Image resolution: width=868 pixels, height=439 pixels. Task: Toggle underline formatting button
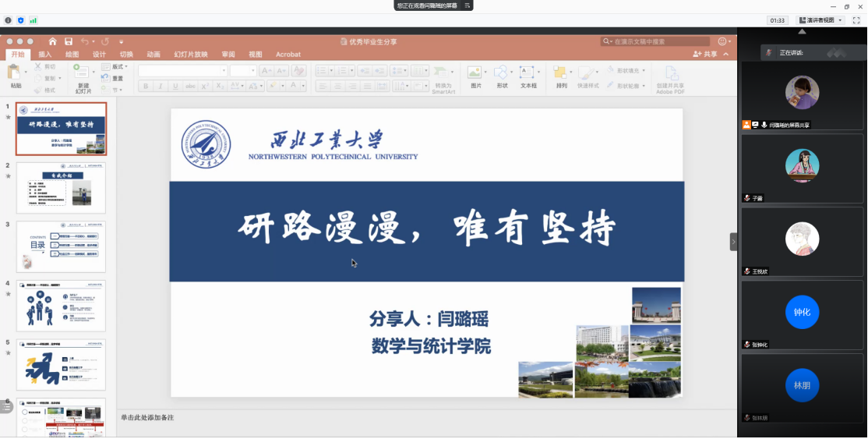175,87
